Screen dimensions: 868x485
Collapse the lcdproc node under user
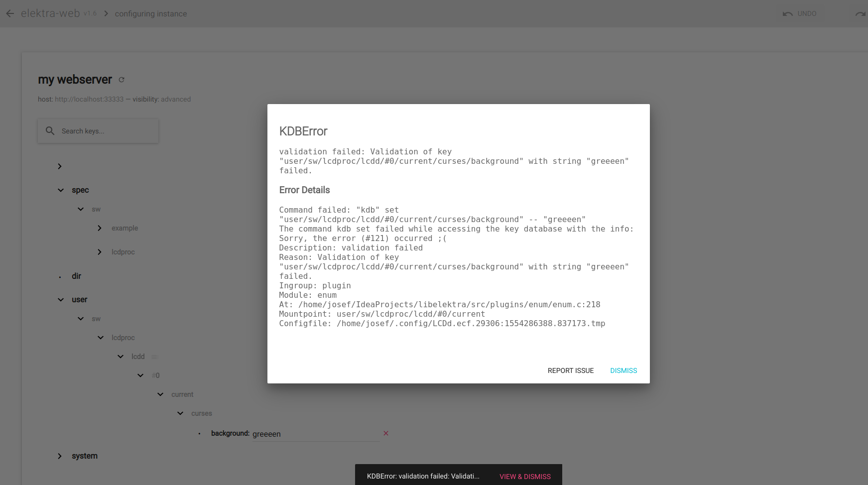coord(101,338)
